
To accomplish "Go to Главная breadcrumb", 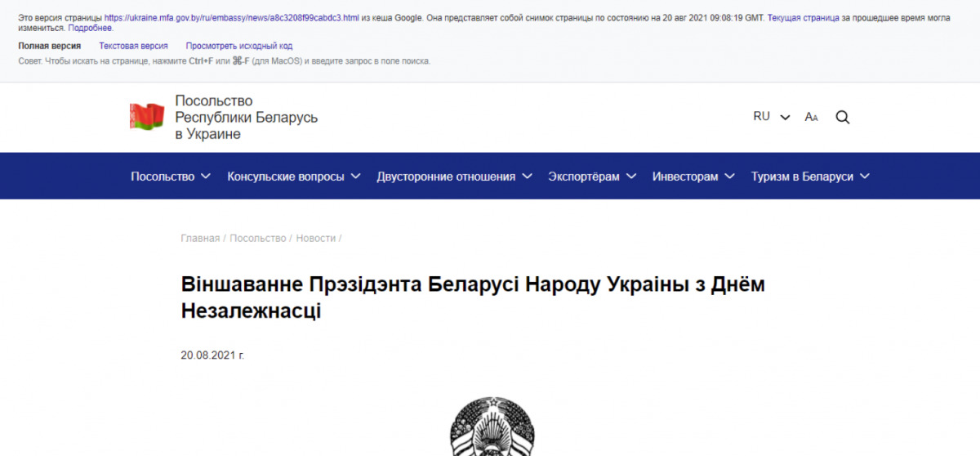I will 200,238.
